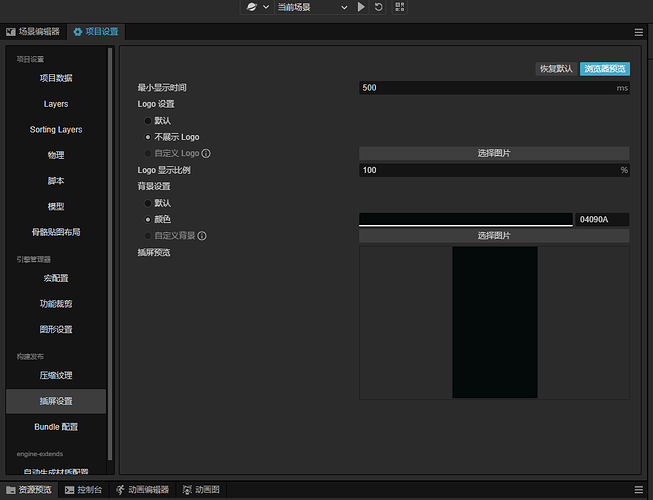Viewport: 653px width, 500px height.
Task: Open the 当前场景 scene dropdown
Action: coord(312,7)
